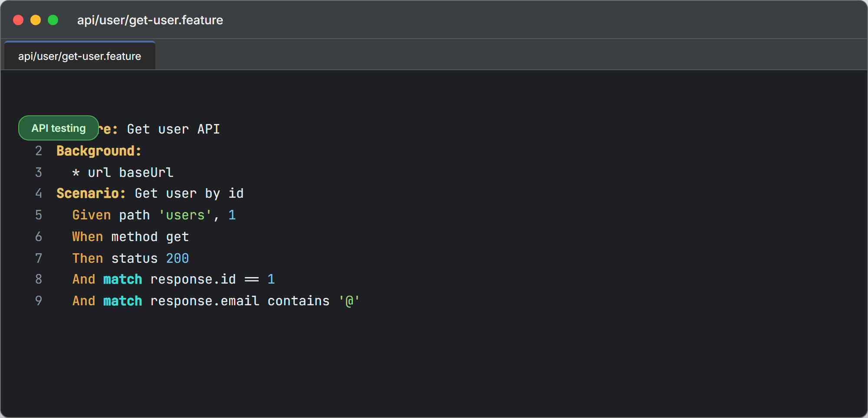Click the green maximize window button
The height and width of the screenshot is (418, 868).
point(53,20)
